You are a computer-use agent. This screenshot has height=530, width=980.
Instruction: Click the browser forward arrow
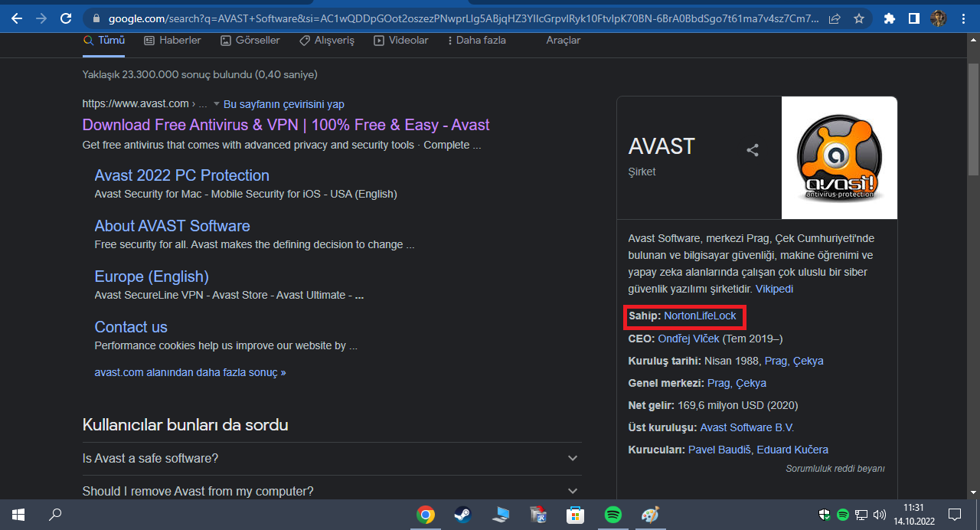click(x=41, y=18)
